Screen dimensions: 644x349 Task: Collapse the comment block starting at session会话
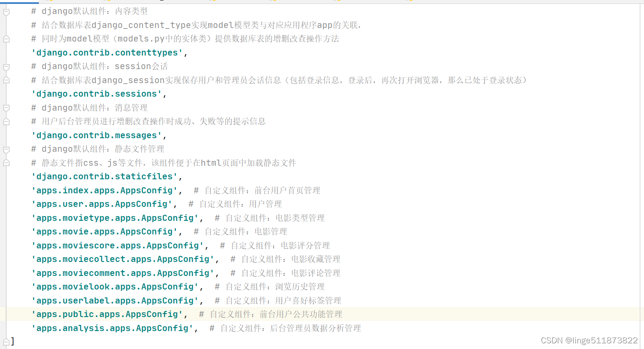[x=6, y=67]
